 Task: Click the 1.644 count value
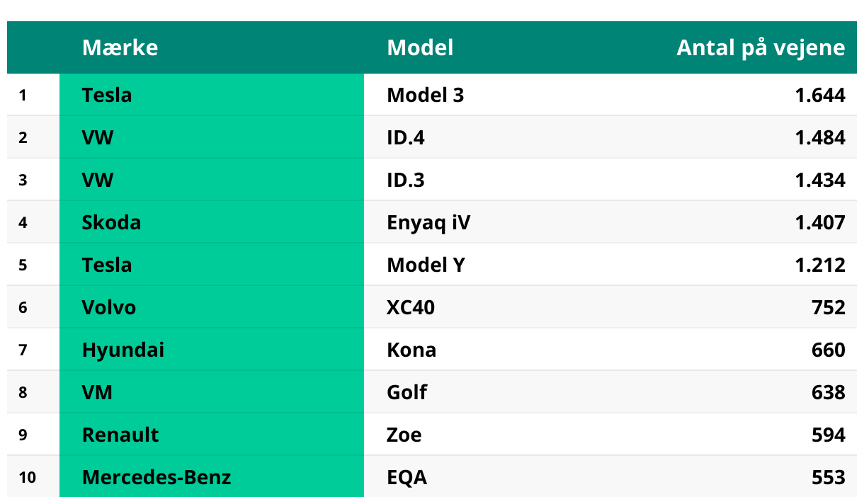(820, 95)
